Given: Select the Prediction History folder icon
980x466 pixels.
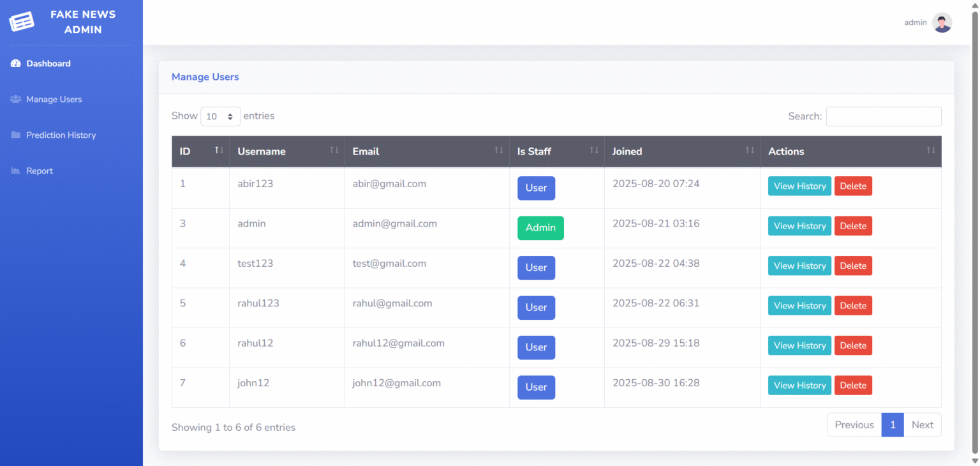Looking at the screenshot, I should 15,135.
